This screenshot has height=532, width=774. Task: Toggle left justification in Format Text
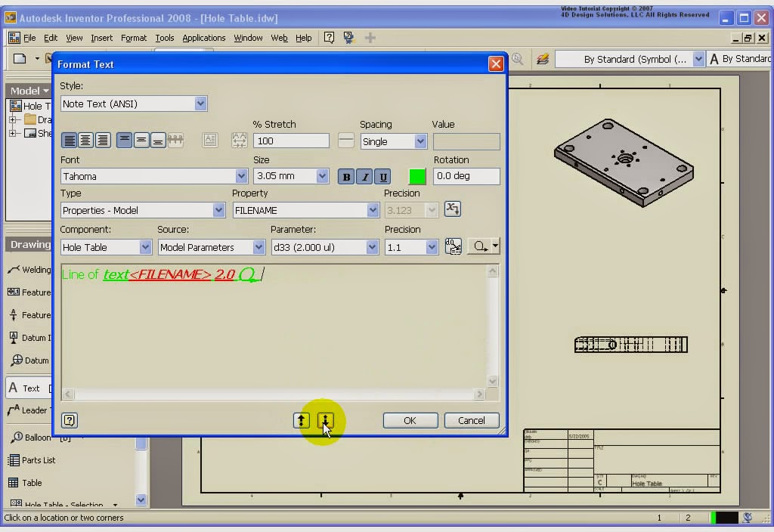pyautogui.click(x=70, y=141)
